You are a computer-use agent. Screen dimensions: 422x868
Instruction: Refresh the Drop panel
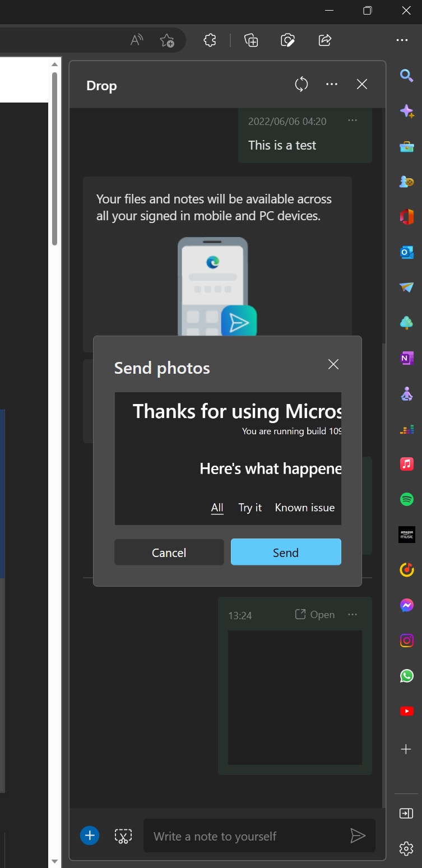[x=302, y=85]
